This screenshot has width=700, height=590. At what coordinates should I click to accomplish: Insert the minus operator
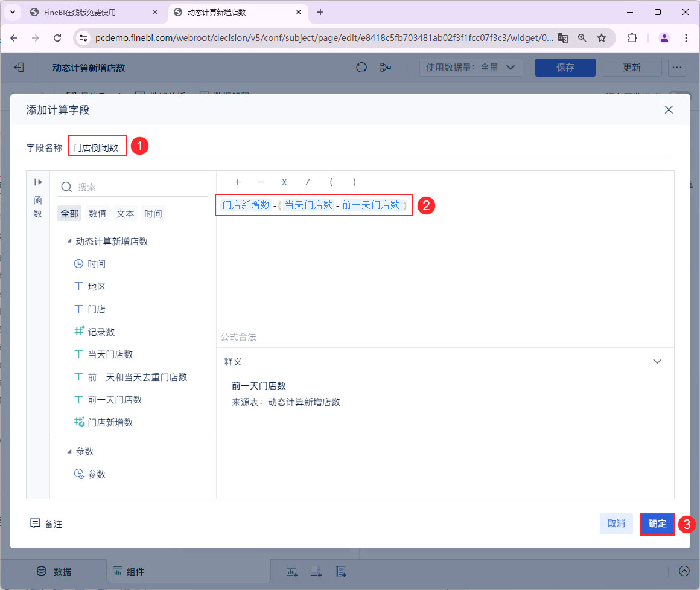(261, 182)
